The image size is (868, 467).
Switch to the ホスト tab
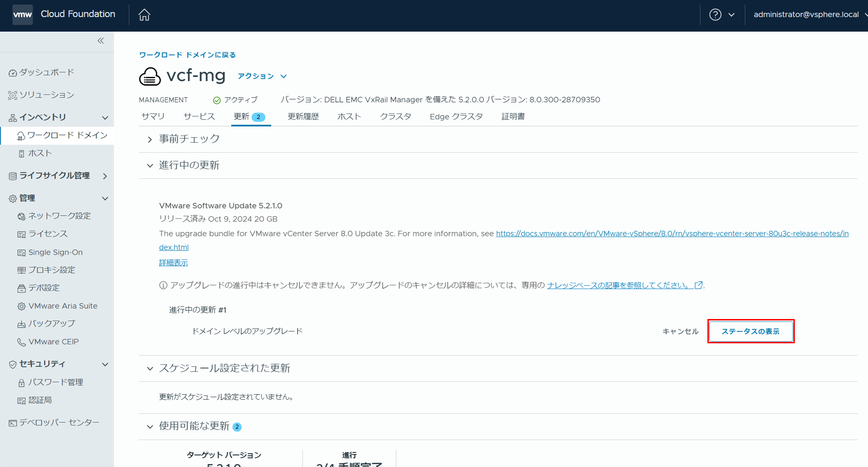[x=349, y=117]
